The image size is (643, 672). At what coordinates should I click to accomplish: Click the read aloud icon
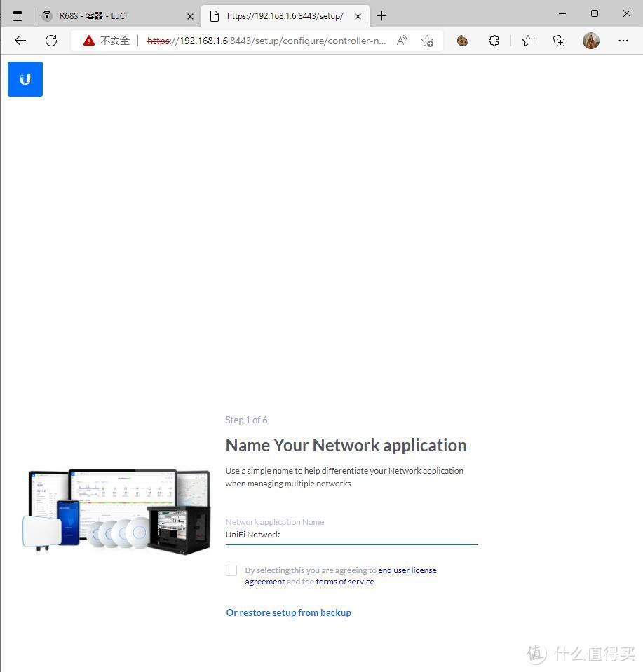point(402,41)
